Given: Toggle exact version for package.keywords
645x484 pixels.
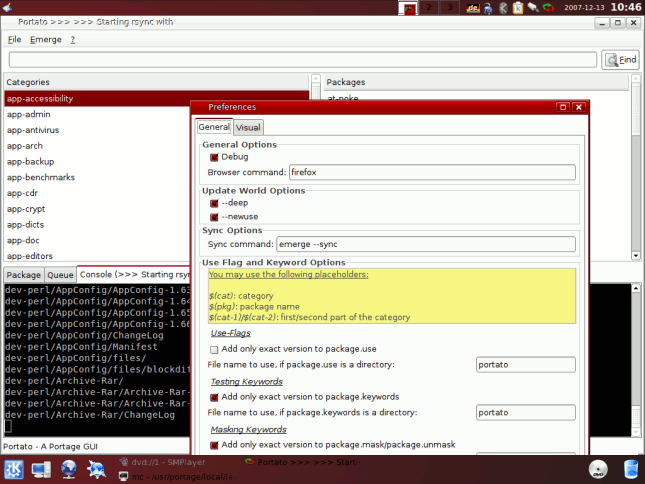Looking at the screenshot, I should 214,397.
